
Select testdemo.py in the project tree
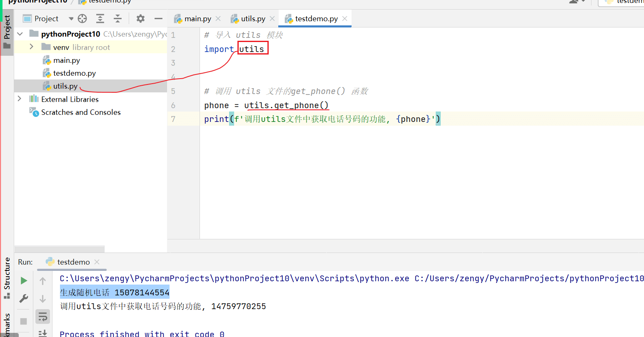(70, 73)
